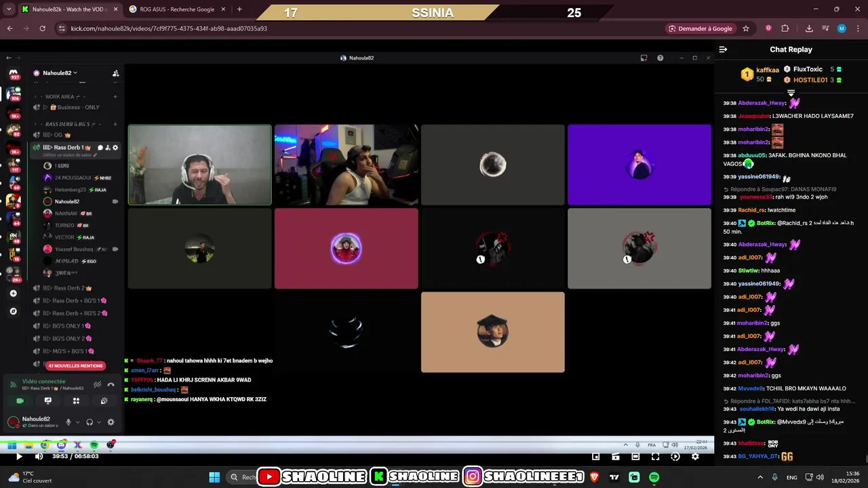Viewport: 868px width, 488px height.
Task: Open the site info icon in address bar
Action: coord(62,28)
